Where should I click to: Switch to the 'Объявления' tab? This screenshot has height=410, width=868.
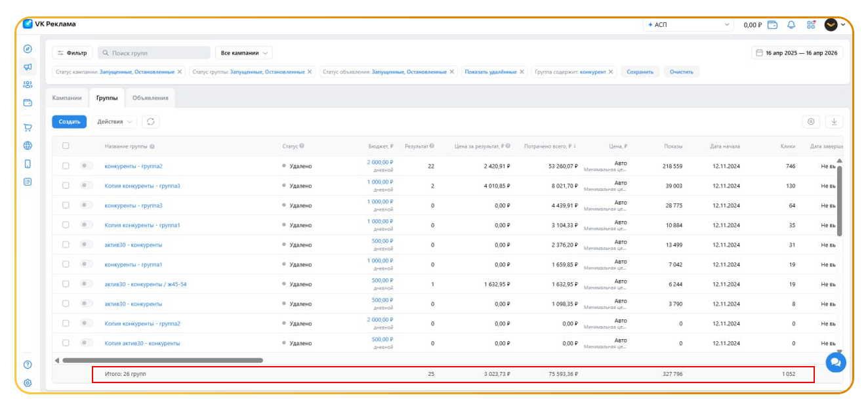150,98
